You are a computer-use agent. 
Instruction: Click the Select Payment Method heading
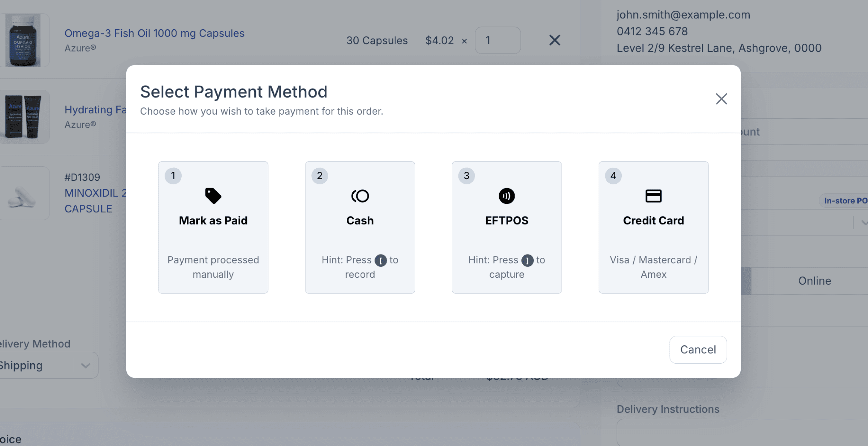click(233, 92)
